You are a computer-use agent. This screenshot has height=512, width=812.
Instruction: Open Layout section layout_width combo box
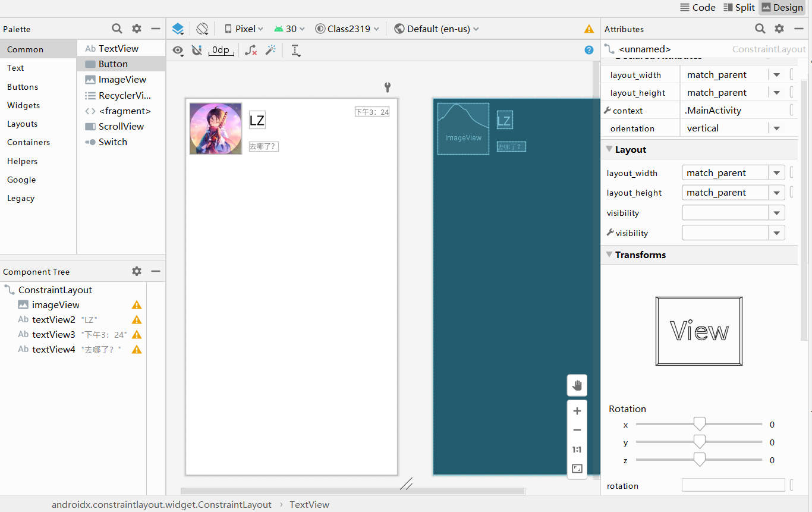pyautogui.click(x=734, y=173)
